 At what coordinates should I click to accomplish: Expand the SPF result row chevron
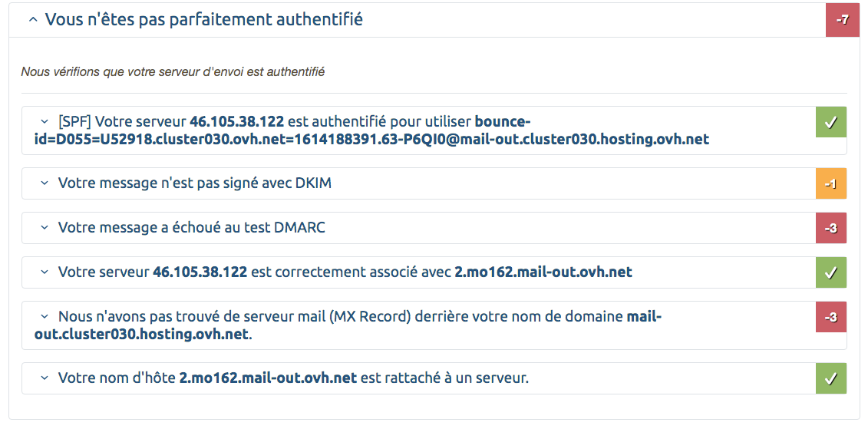click(45, 121)
